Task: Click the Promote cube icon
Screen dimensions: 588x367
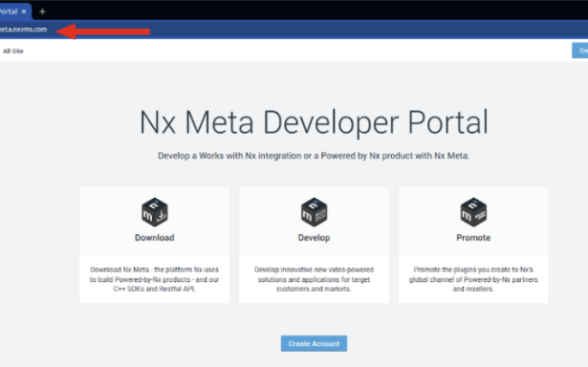Action: (473, 212)
